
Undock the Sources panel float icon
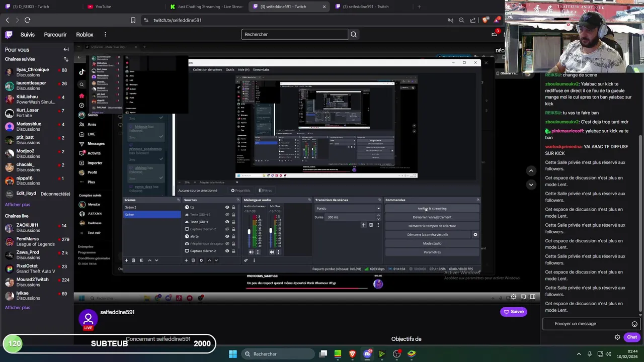pyautogui.click(x=238, y=200)
